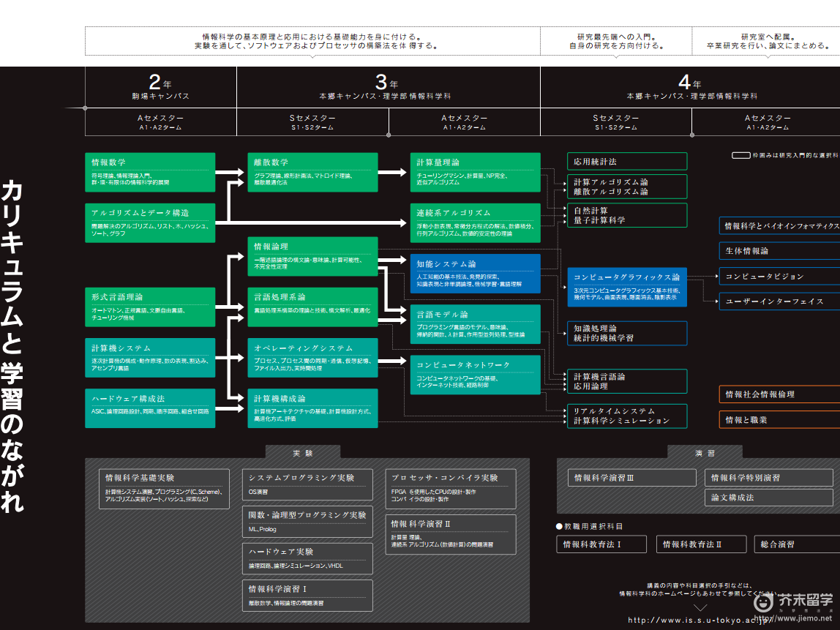Click the 言語モデル論 course box

pyautogui.click(x=475, y=324)
